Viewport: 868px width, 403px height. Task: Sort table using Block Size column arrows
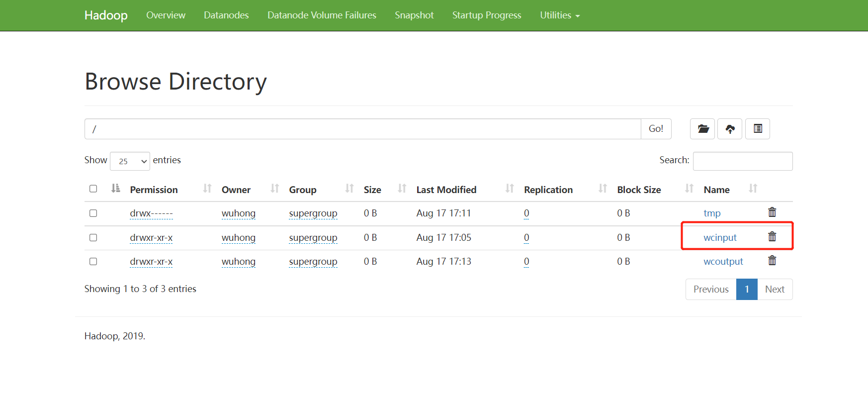(689, 189)
